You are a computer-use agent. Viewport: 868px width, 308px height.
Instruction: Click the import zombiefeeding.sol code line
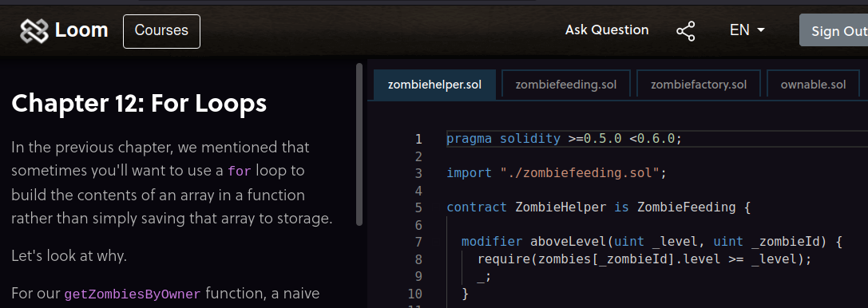(x=557, y=173)
